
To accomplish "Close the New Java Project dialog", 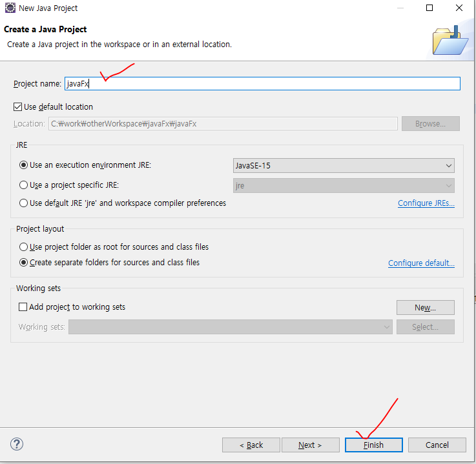I will 459,8.
